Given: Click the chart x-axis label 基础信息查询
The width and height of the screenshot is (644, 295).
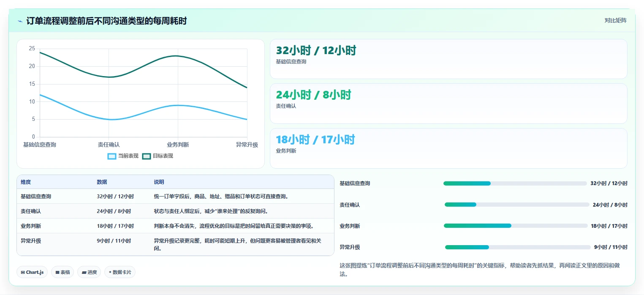Looking at the screenshot, I should point(39,145).
